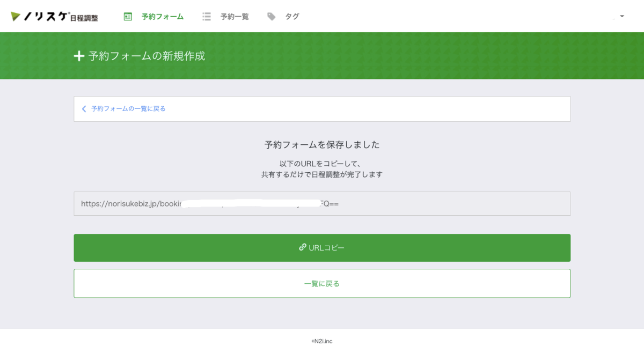Click the ©N2i.inc footer text
This screenshot has height=353, width=644.
tap(322, 341)
